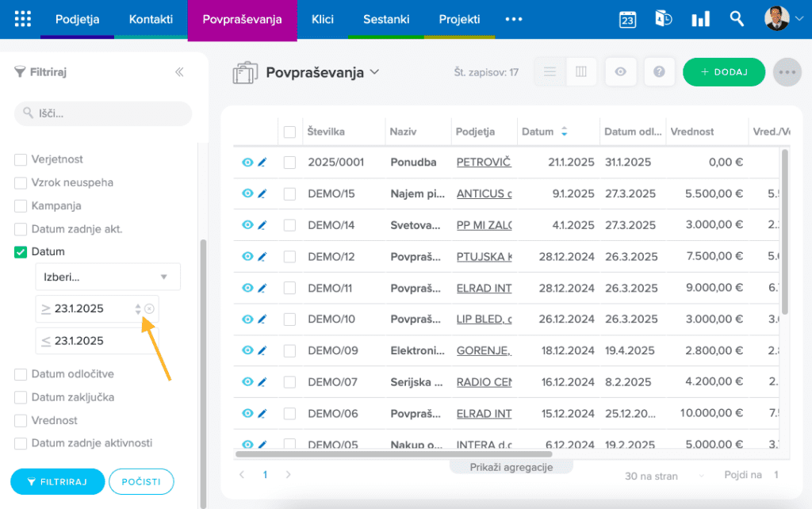
Task: Uncheck the Datum filter checkbox
Action: pos(21,252)
